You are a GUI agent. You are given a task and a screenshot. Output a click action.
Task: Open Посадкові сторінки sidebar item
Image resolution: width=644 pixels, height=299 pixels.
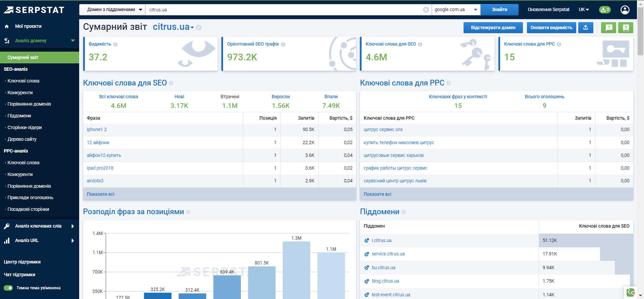pos(28,209)
